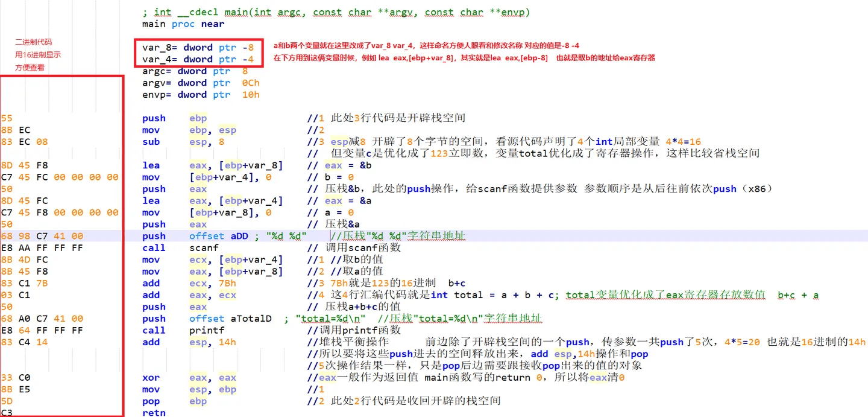
Task: Click the 'mov esp, ebp' instruction
Action: [x=189, y=389]
